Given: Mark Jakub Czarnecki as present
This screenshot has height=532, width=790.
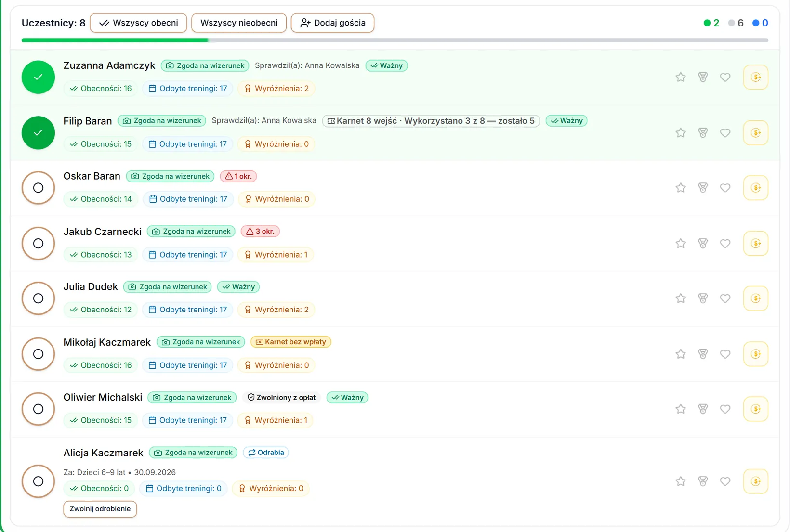Looking at the screenshot, I should (x=38, y=243).
